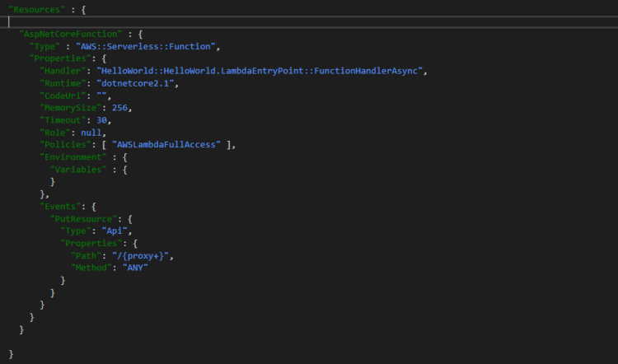The height and width of the screenshot is (364, 618).
Task: Click the "Variables" key
Action: click(78, 170)
